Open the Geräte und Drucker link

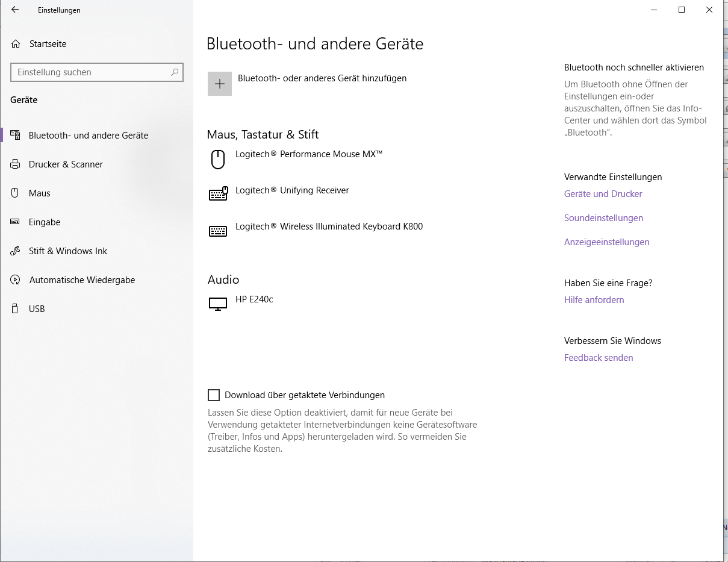(x=603, y=194)
